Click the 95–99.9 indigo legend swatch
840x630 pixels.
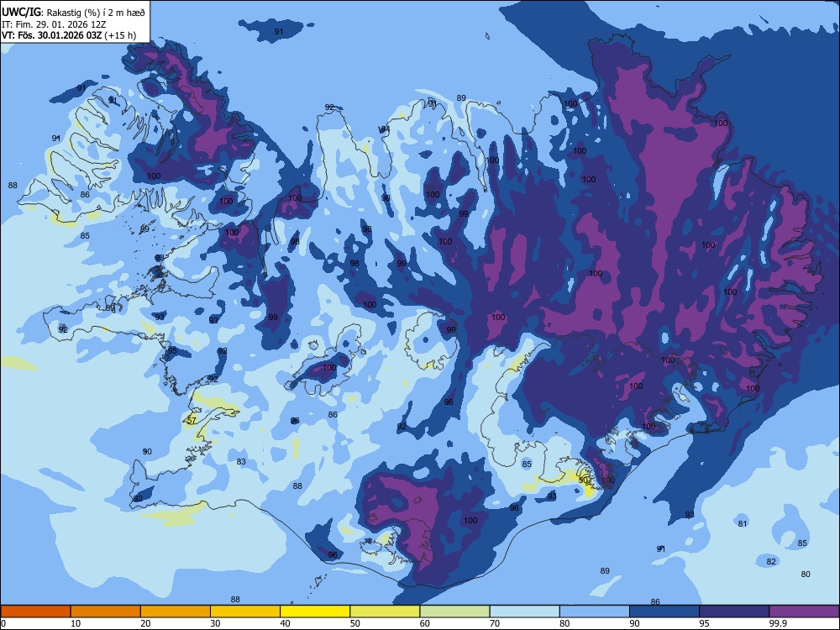pyautogui.click(x=734, y=612)
